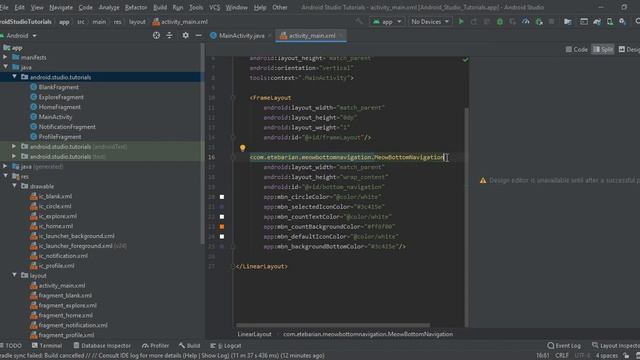This screenshot has height=360, width=640.
Task: Open the Profiler tool window
Action: point(156,346)
